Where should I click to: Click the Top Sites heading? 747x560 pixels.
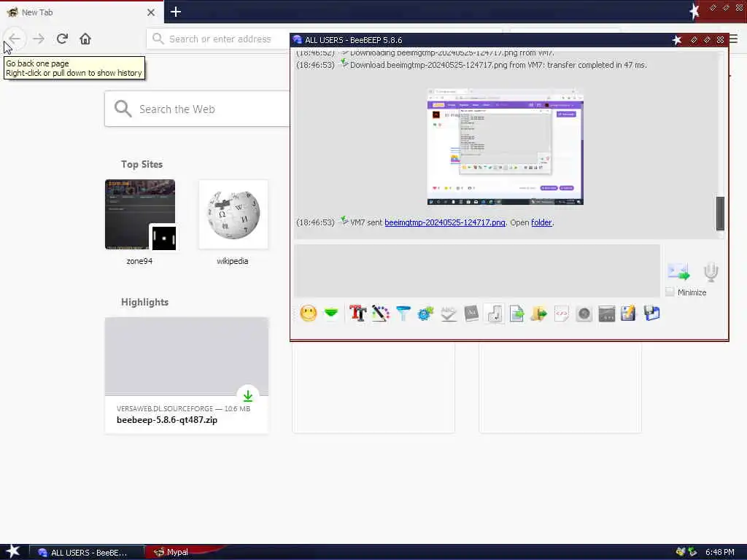142,164
